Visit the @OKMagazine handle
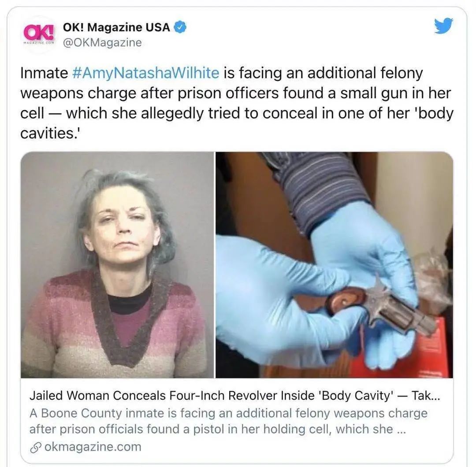This screenshot has height=467, width=476. (x=102, y=42)
